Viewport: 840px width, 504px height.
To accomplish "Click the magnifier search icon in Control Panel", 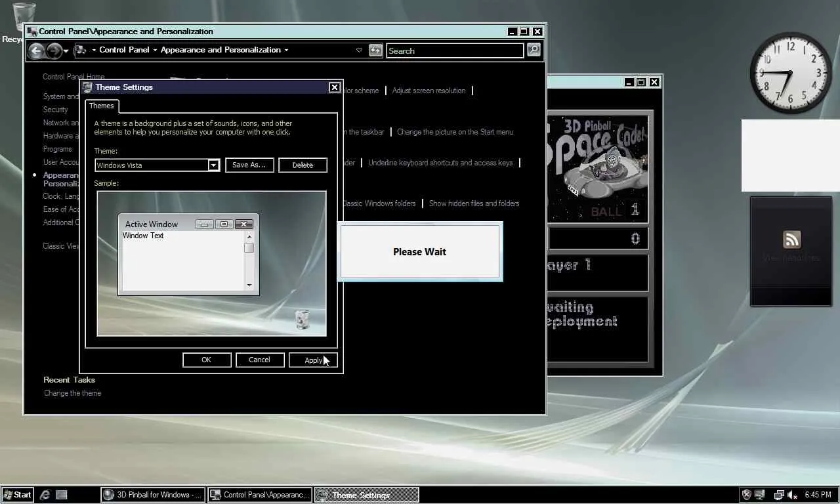I will click(534, 50).
